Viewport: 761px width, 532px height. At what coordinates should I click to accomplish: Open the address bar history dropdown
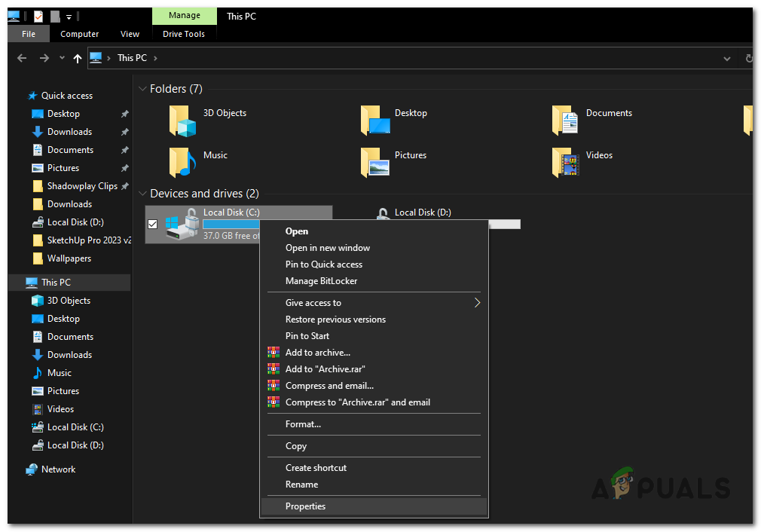point(726,58)
